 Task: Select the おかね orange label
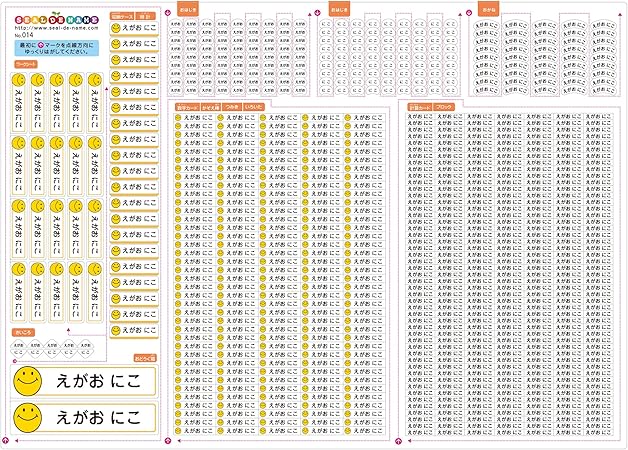[489, 9]
